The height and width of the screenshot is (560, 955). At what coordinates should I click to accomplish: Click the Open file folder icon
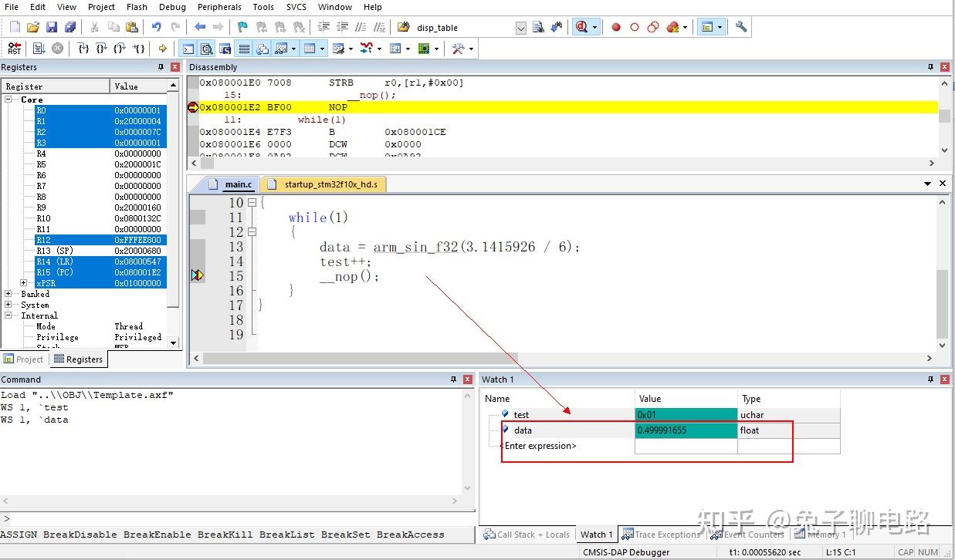33,27
